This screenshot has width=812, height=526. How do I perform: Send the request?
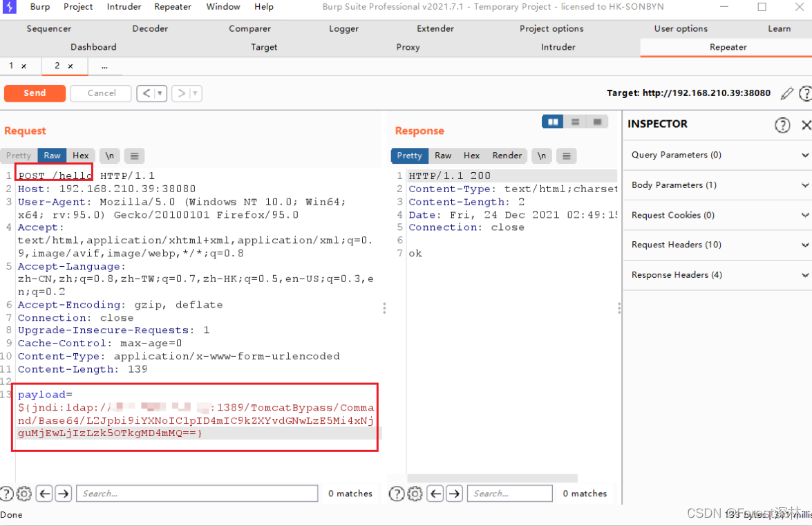[x=35, y=93]
